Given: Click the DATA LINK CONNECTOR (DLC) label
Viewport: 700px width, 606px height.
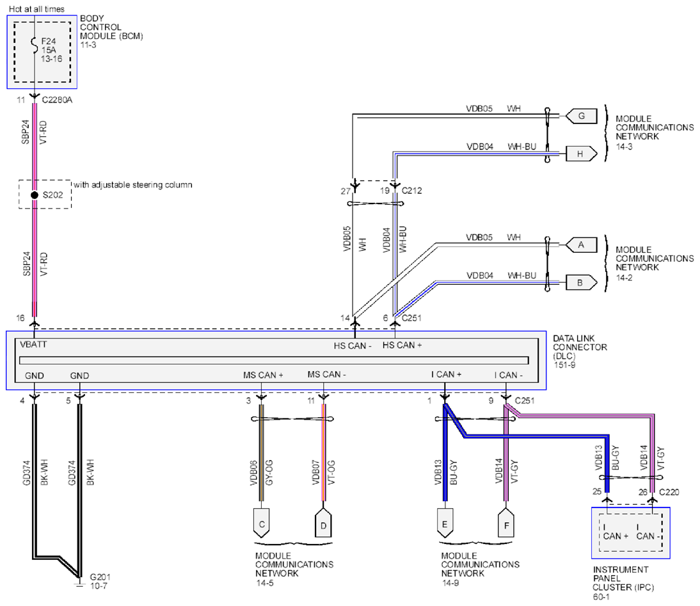Looking at the screenshot, I should click(x=580, y=347).
